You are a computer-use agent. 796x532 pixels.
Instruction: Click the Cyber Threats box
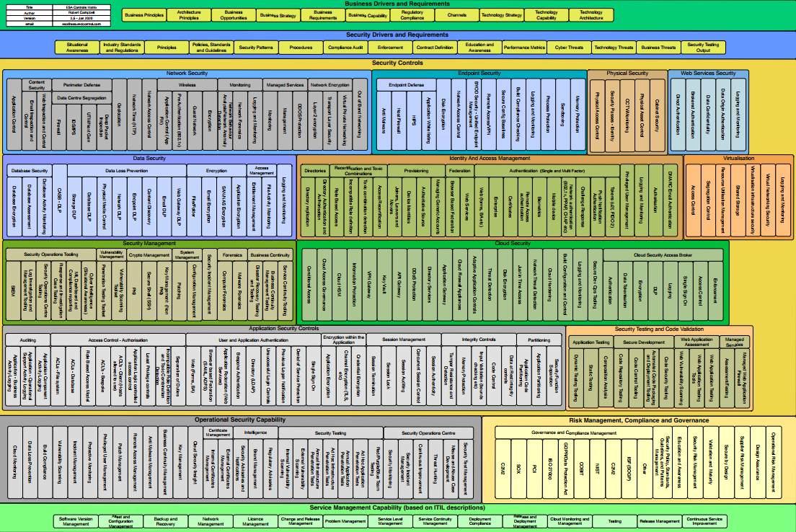point(569,48)
